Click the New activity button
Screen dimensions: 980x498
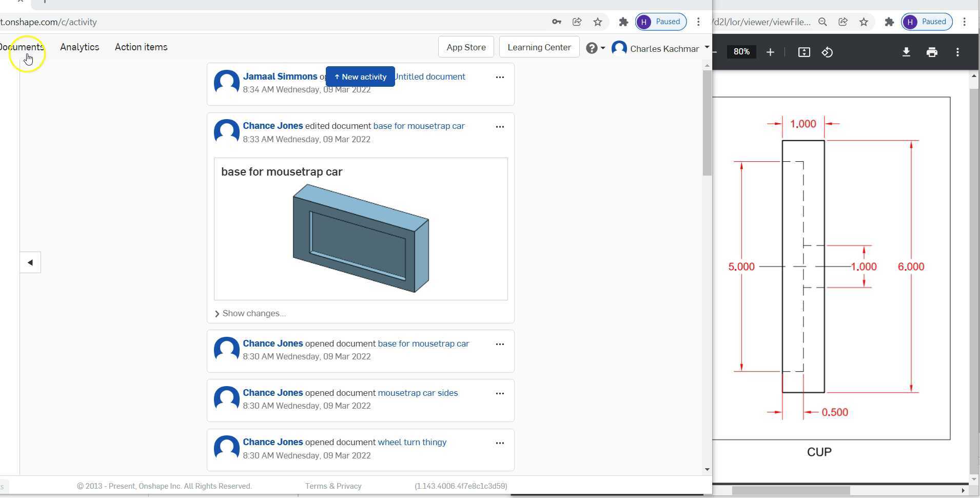[360, 76]
